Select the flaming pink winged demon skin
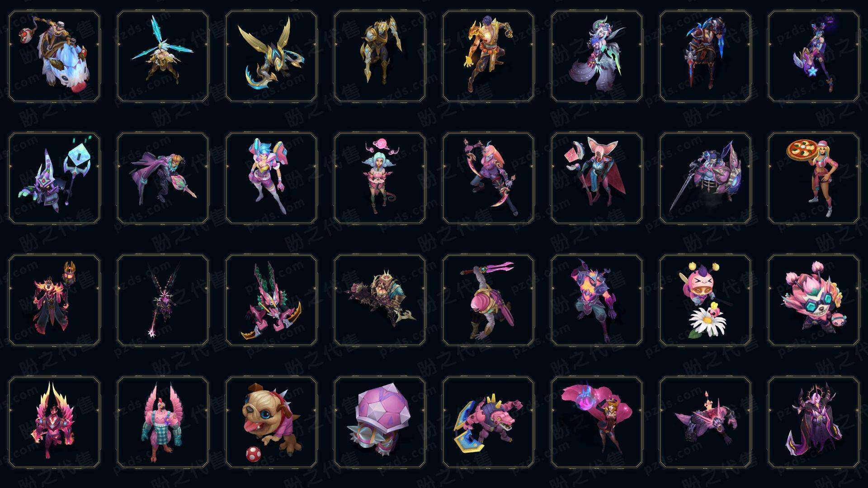868x488 pixels. (x=54, y=422)
